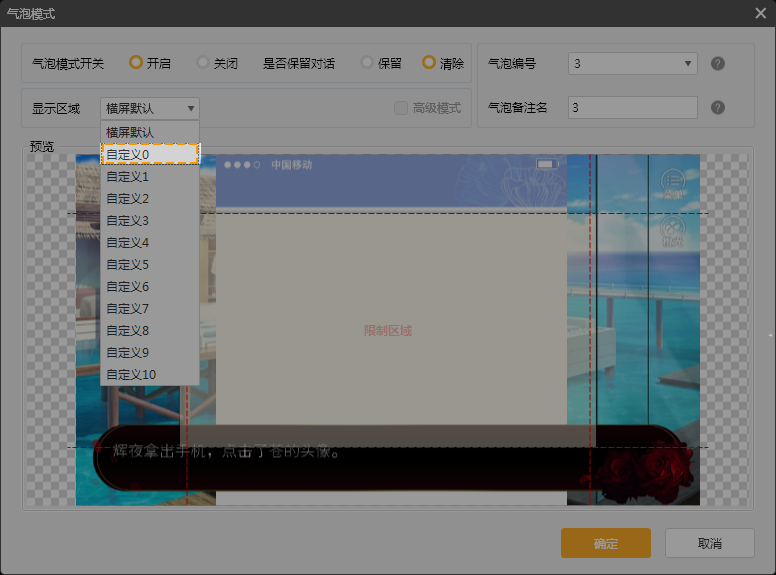Click the help icon beside 气泡备注名

point(717,108)
